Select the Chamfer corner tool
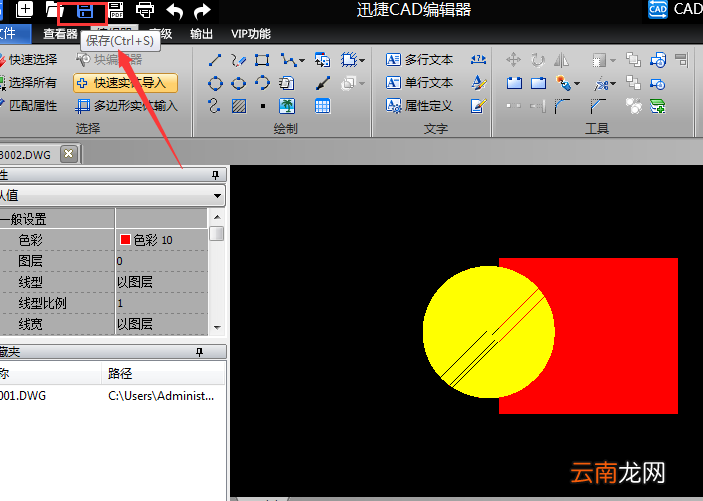This screenshot has width=703, height=501. [598, 106]
